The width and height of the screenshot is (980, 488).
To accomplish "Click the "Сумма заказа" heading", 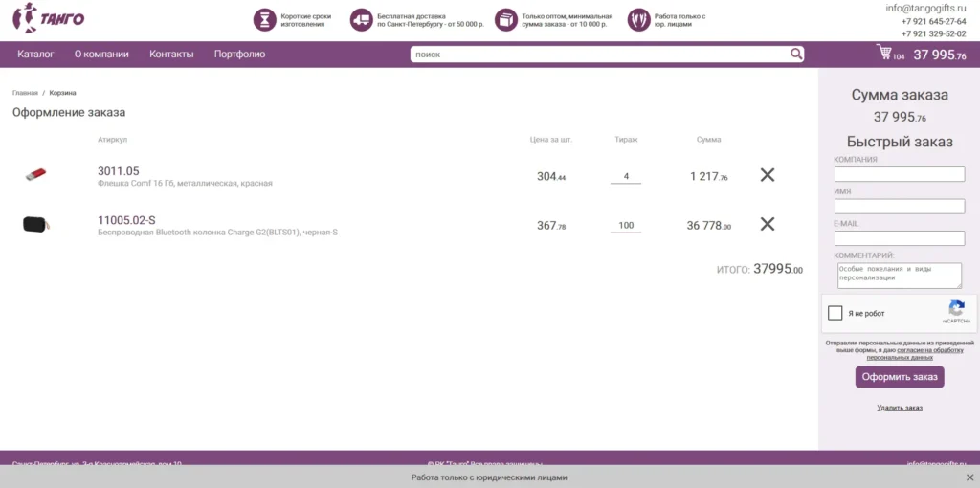I will click(x=900, y=95).
